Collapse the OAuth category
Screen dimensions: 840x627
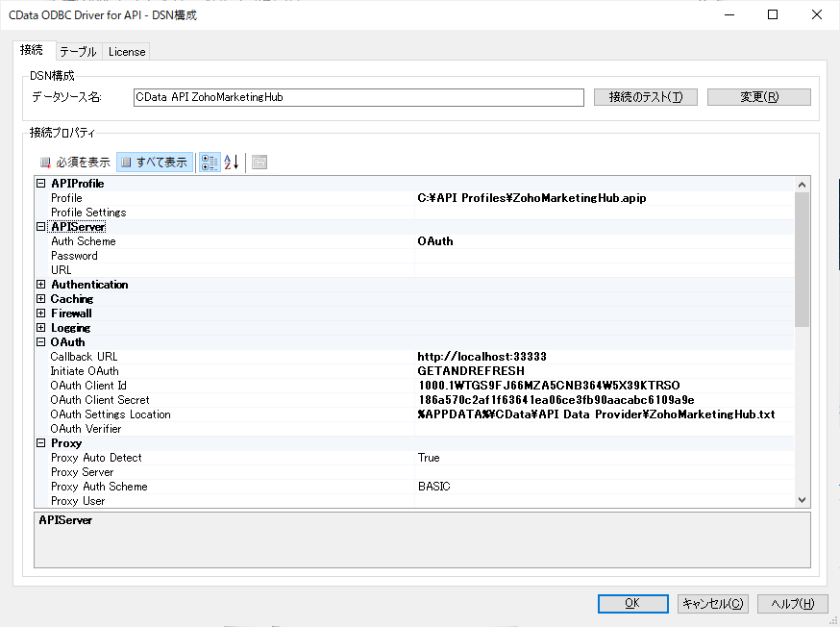(40, 342)
